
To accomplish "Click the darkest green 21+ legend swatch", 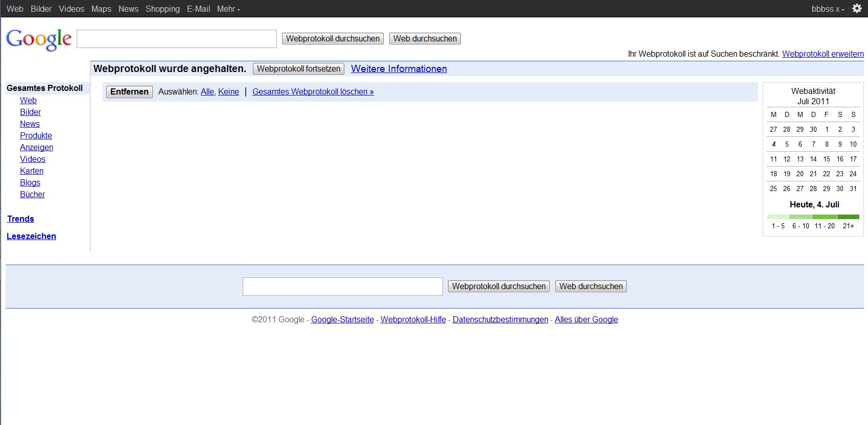I will pos(848,217).
